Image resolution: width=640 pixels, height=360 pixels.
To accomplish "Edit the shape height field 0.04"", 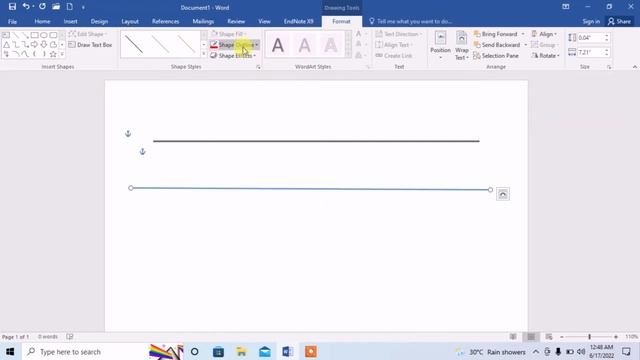I will pyautogui.click(x=590, y=38).
